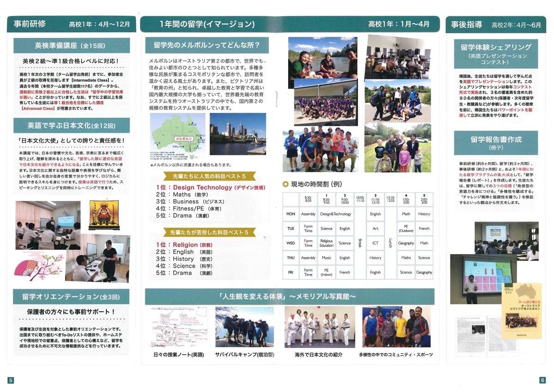Click the handwritten class notes photo
Image resolution: width=554 pixels, height=392 pixels.
click(x=178, y=327)
